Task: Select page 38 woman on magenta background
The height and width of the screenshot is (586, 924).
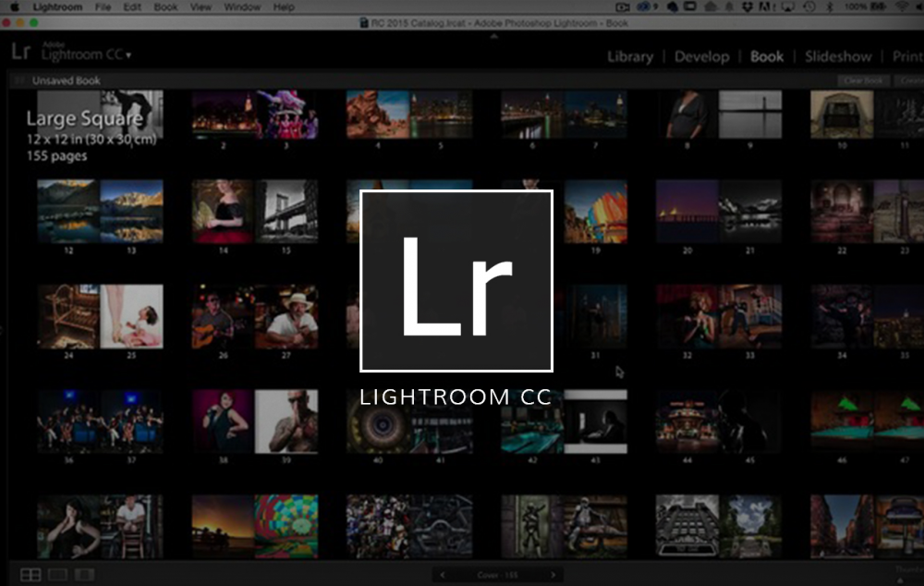Action: coord(224,421)
